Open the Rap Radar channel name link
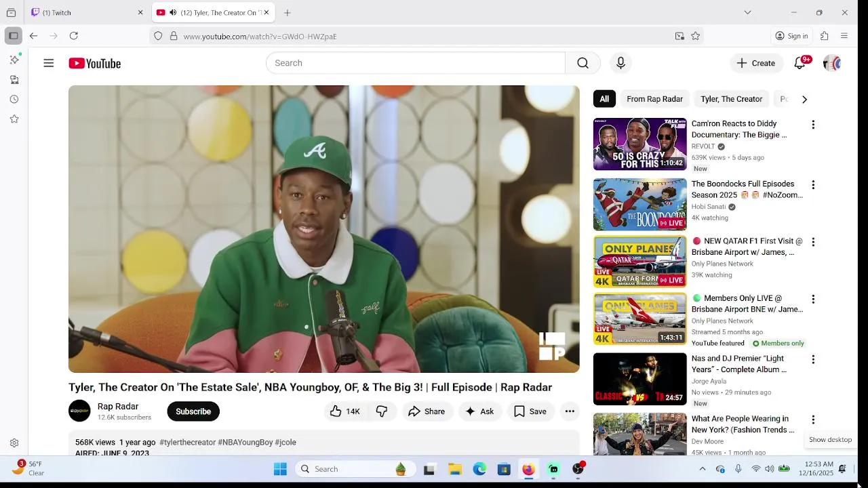This screenshot has height=488, width=868. 118,407
